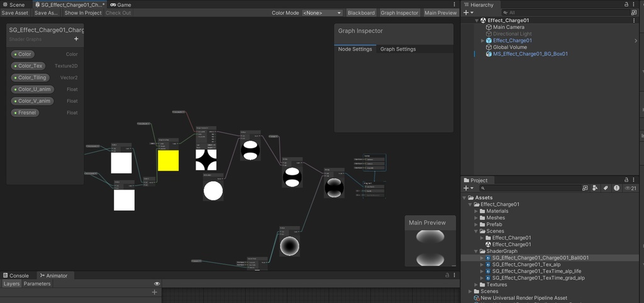The height and width of the screenshot is (303, 644).
Task: Open the Animator Parameters tab
Action: [x=37, y=283]
